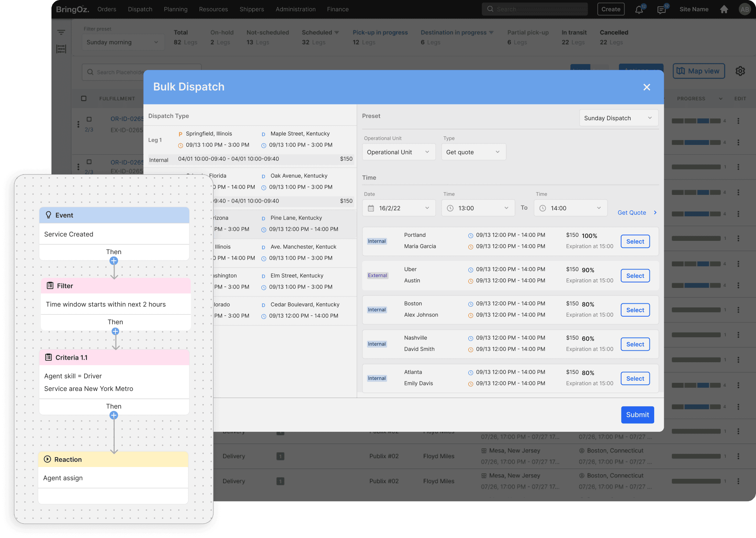Go to home via house icon
This screenshot has width=756, height=538.
[x=724, y=9]
